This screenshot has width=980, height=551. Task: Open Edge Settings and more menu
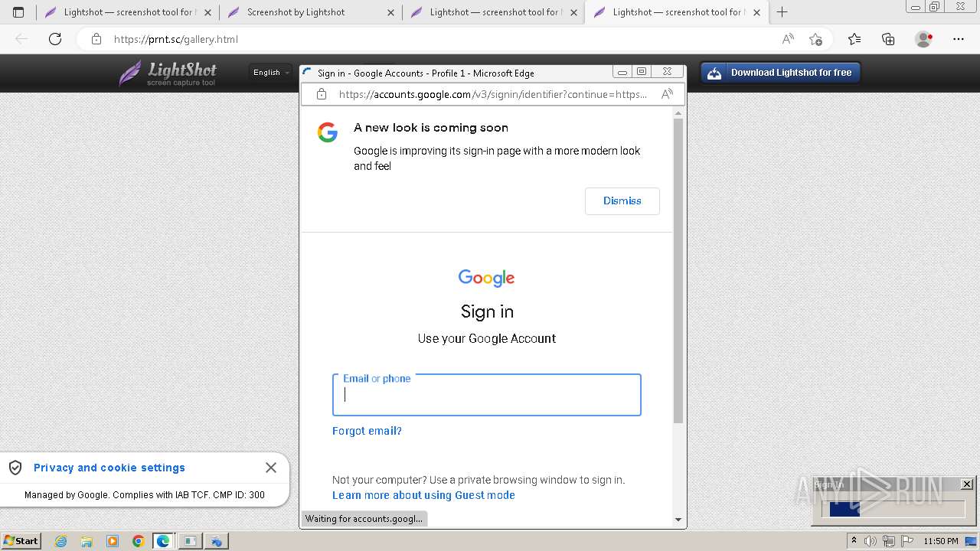pos(959,39)
